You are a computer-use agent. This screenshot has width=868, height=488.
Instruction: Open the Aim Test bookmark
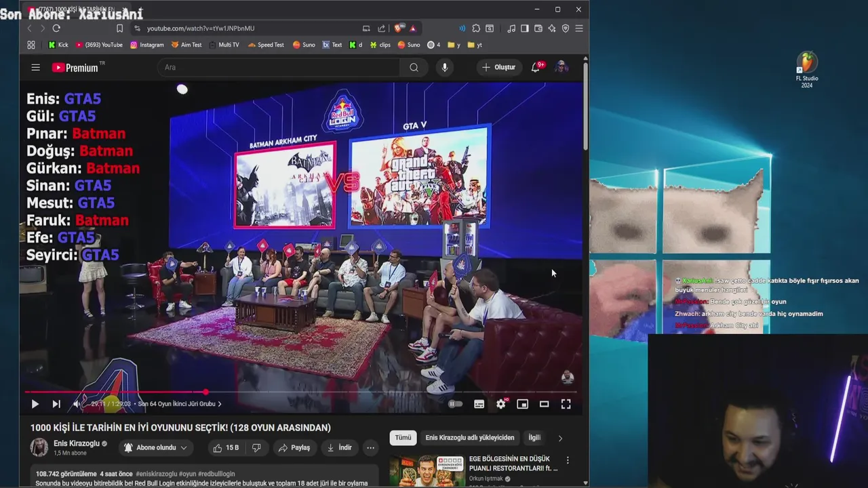click(x=186, y=45)
